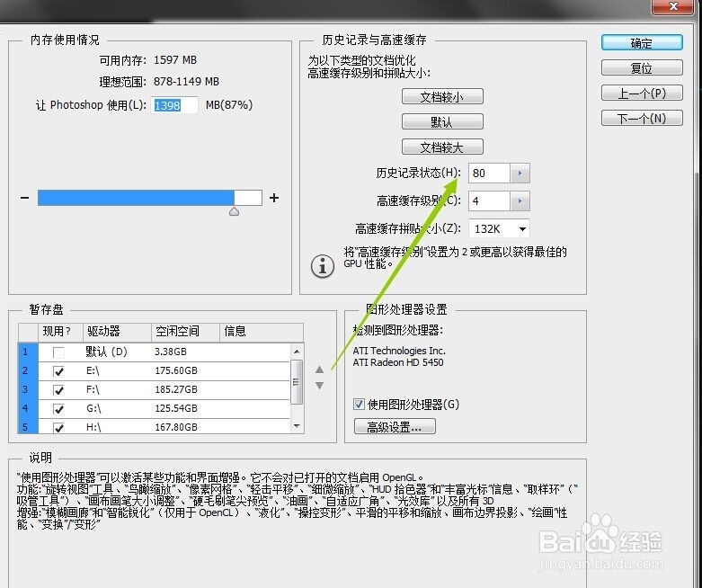
Task: Click the 复位 reset button
Action: pos(642,68)
